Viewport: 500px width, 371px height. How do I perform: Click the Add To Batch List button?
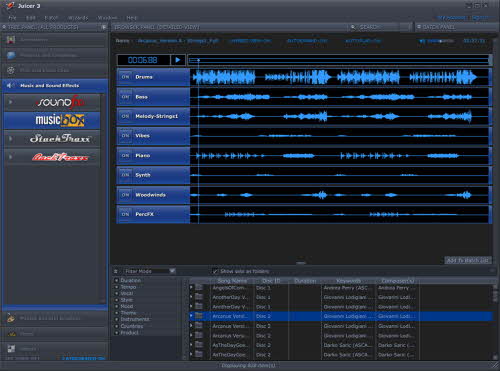(x=468, y=260)
